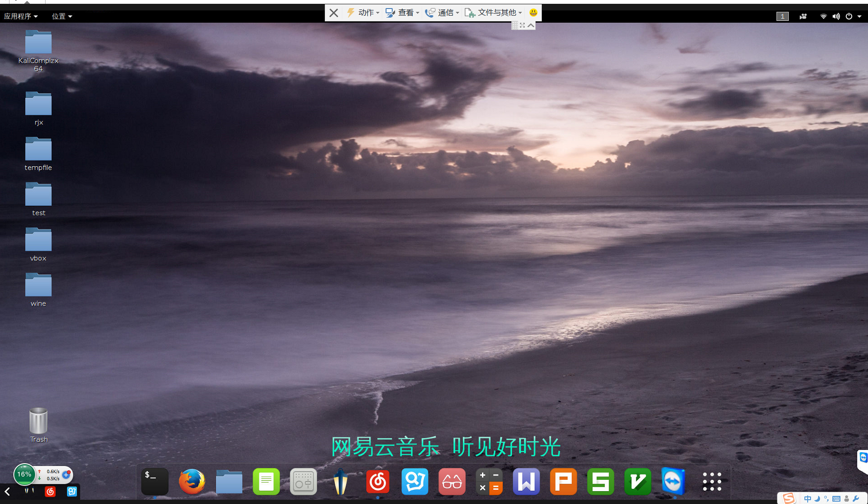This screenshot has height=504, width=868.
Task: Expand hidden tray icons with left arrow
Action: pyautogui.click(x=7, y=492)
